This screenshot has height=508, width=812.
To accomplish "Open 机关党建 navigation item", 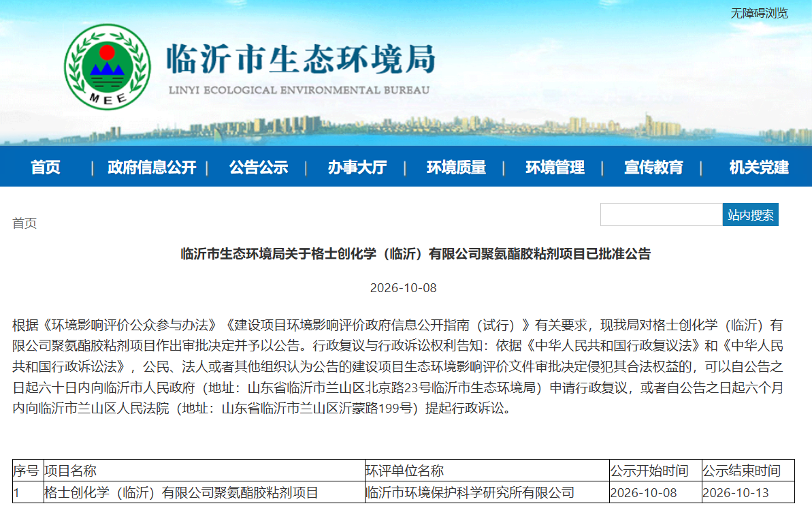I will (x=759, y=168).
